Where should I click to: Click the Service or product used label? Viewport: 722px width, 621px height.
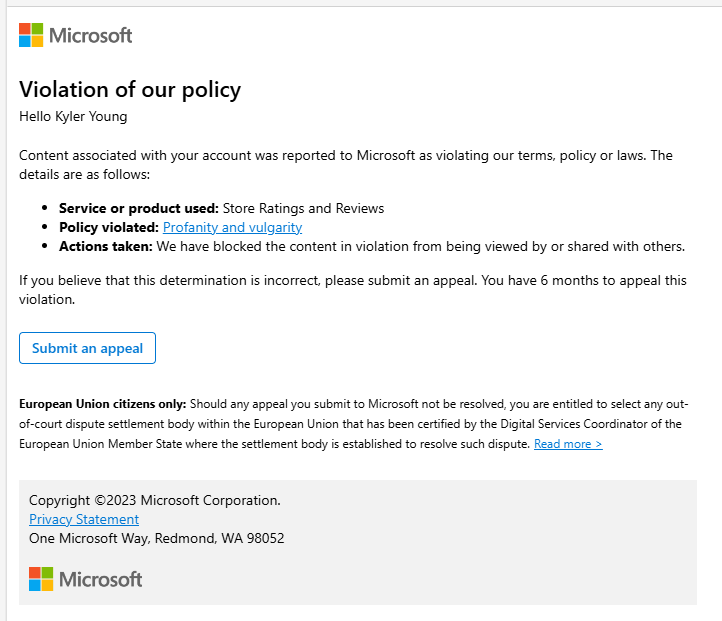(x=138, y=208)
